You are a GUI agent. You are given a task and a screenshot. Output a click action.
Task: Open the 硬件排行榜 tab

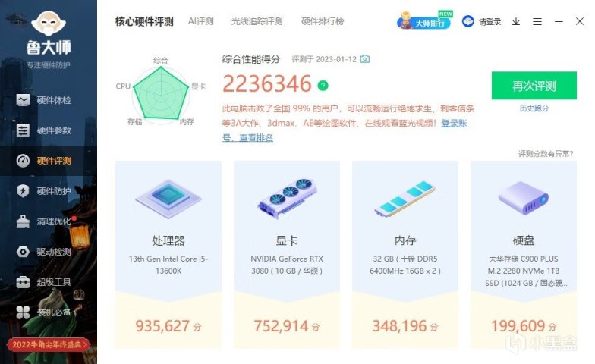(322, 21)
